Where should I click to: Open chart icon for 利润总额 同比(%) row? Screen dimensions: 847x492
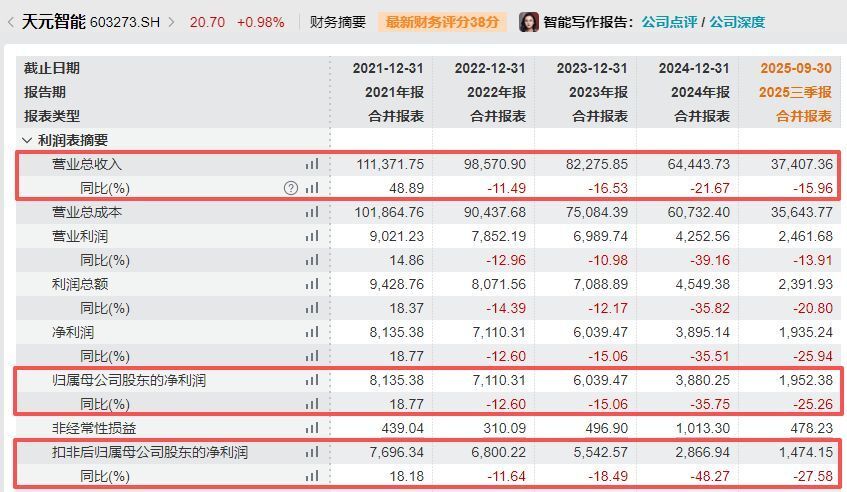[312, 308]
